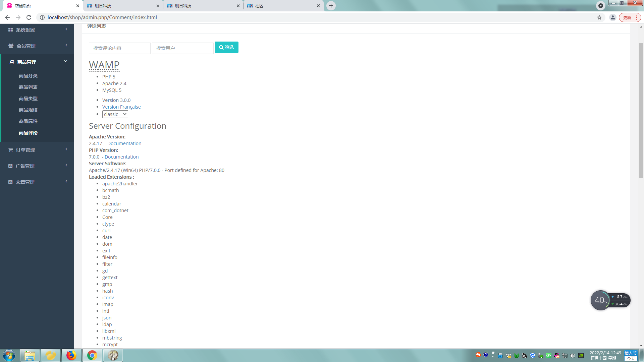The height and width of the screenshot is (362, 644).
Task: Expand the 广告管理 sidebar menu
Action: [x=37, y=166]
